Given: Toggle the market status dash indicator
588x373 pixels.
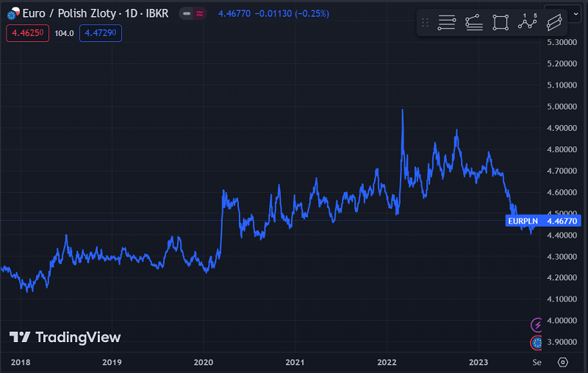Looking at the screenshot, I should pyautogui.click(x=188, y=14).
